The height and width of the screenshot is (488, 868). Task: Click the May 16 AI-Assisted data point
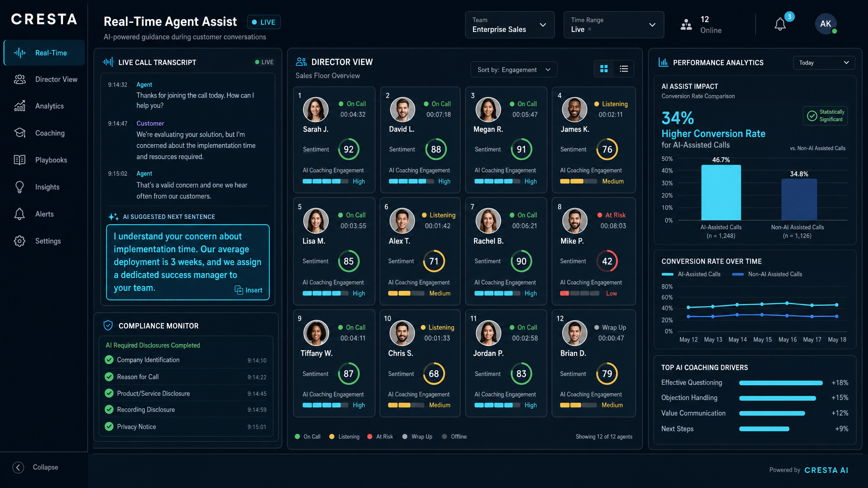coord(787,303)
